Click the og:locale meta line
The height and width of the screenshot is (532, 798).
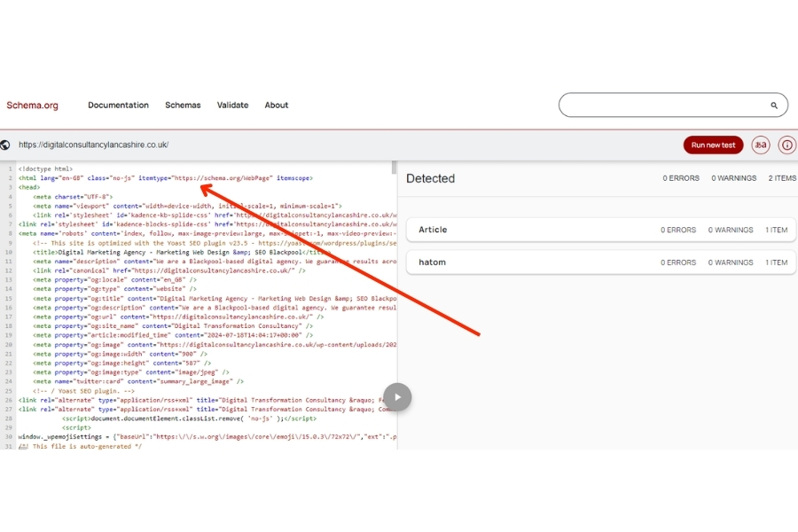coord(114,279)
